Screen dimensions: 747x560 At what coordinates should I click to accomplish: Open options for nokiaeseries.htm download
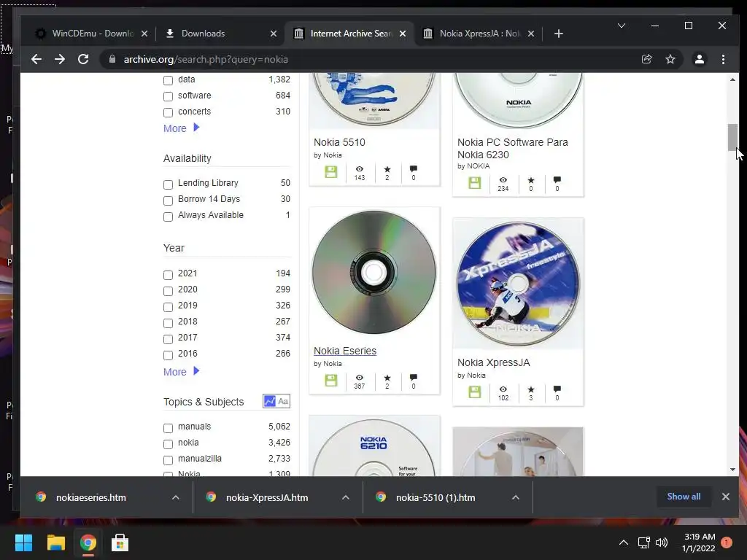176,497
